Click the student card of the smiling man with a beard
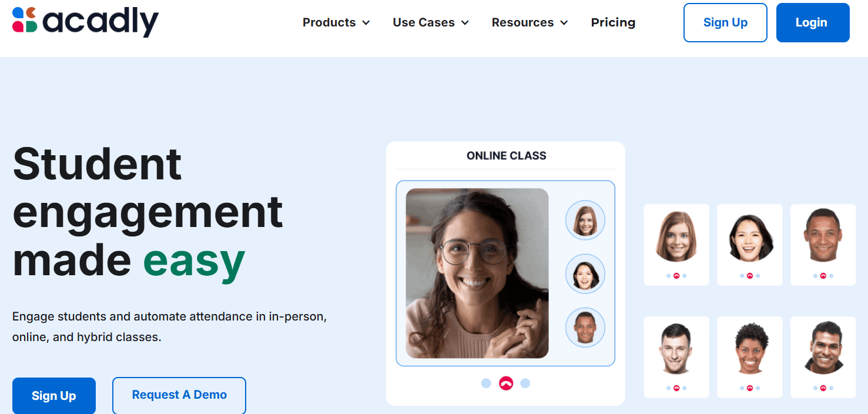The image size is (868, 414). point(823,357)
